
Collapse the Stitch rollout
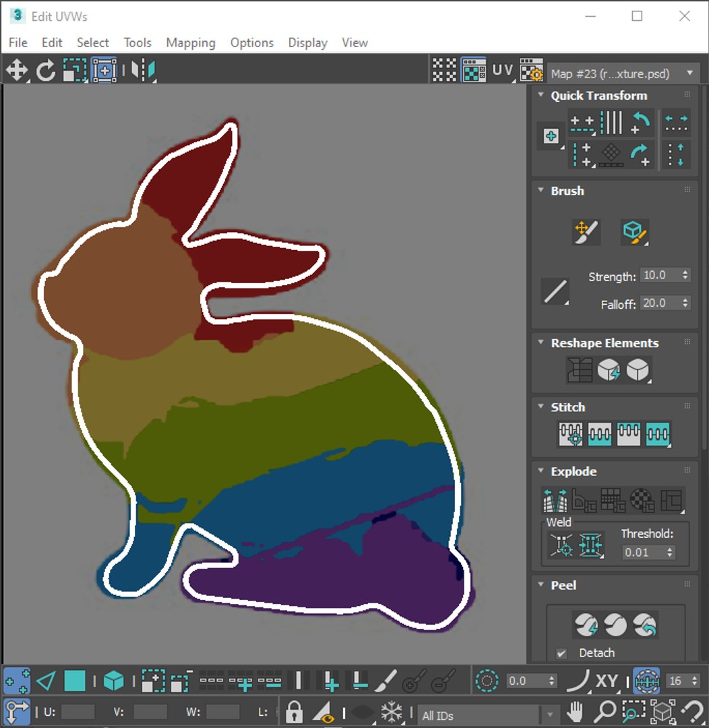[541, 406]
